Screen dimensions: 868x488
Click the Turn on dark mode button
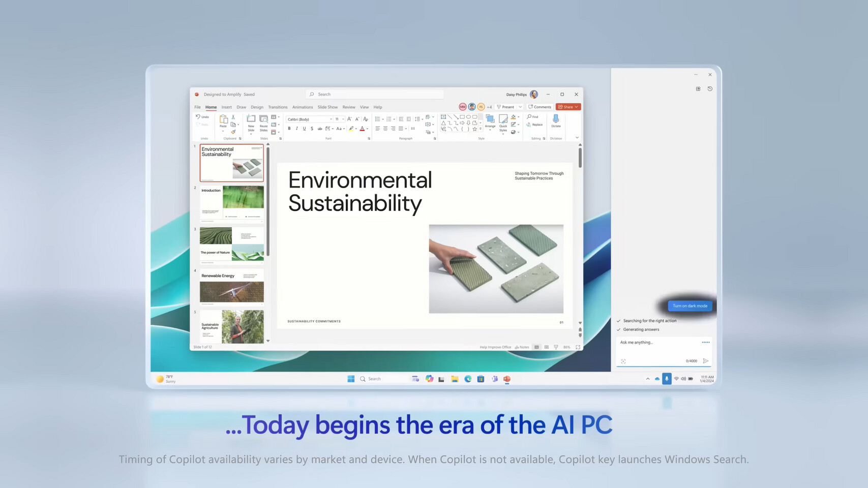pyautogui.click(x=690, y=306)
